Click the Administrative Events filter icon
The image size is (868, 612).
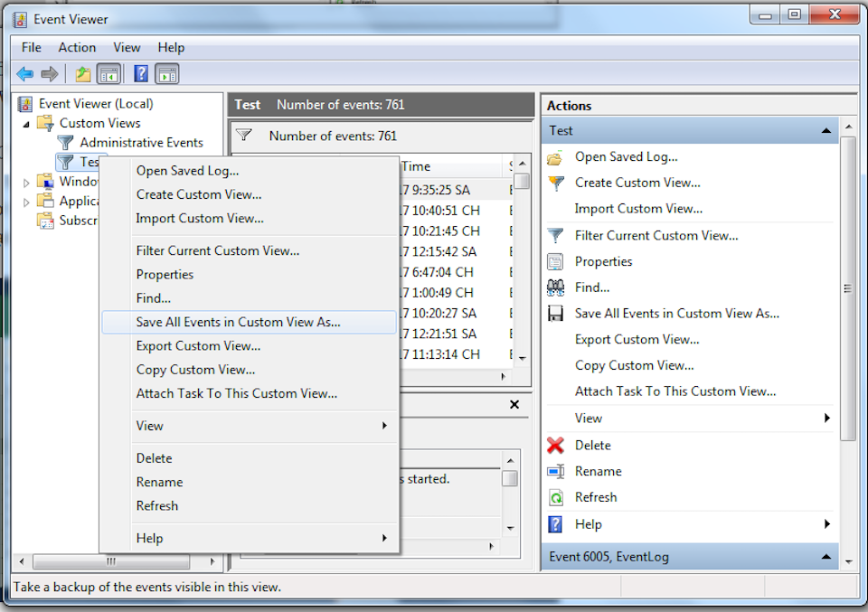[65, 142]
